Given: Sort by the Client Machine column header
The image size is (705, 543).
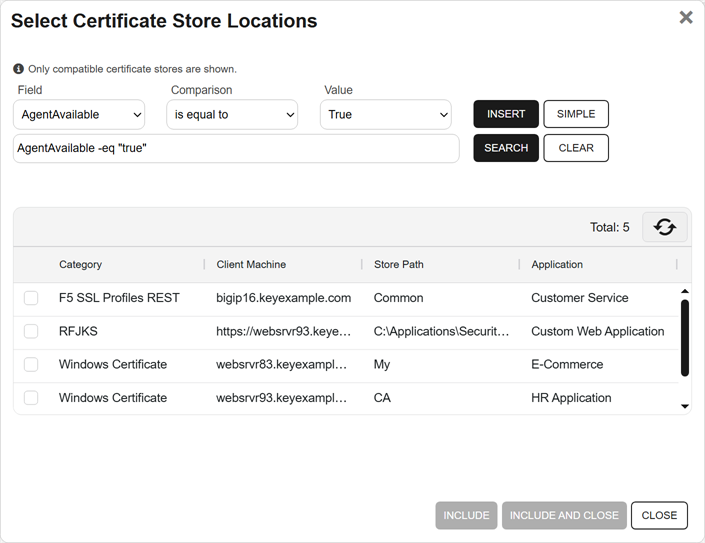Looking at the screenshot, I should point(251,265).
